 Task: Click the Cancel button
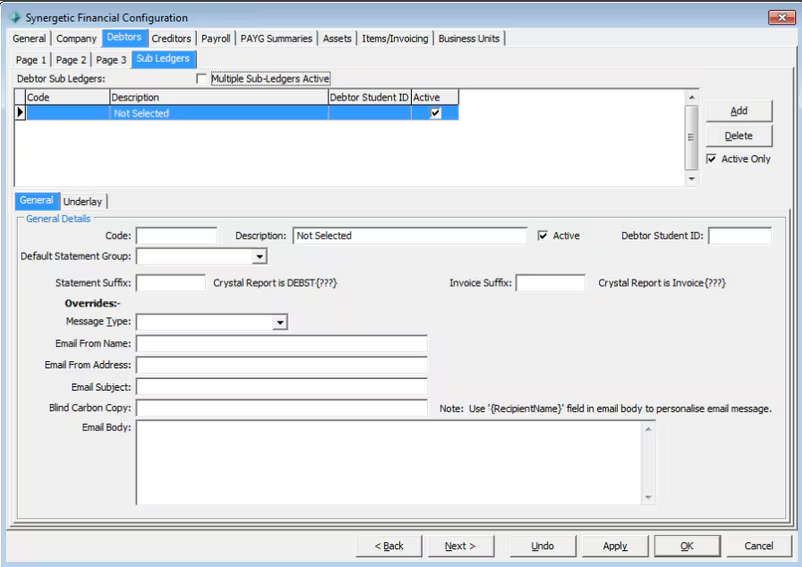759,546
